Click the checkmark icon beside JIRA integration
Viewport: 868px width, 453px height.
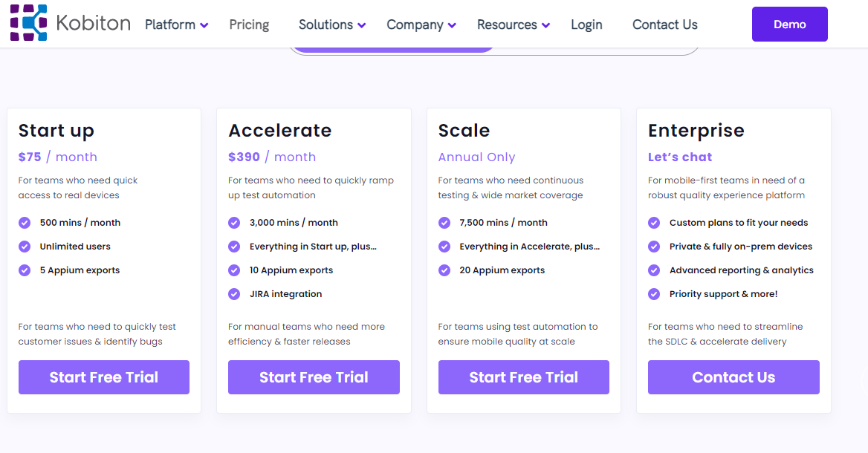click(234, 294)
